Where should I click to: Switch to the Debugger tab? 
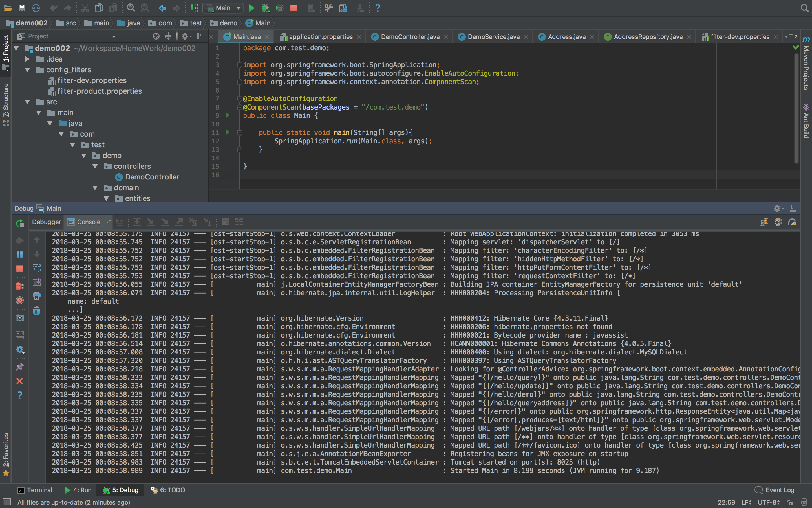coord(46,222)
